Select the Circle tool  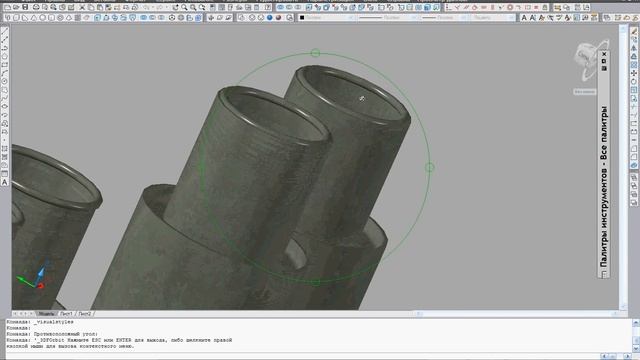point(4,81)
